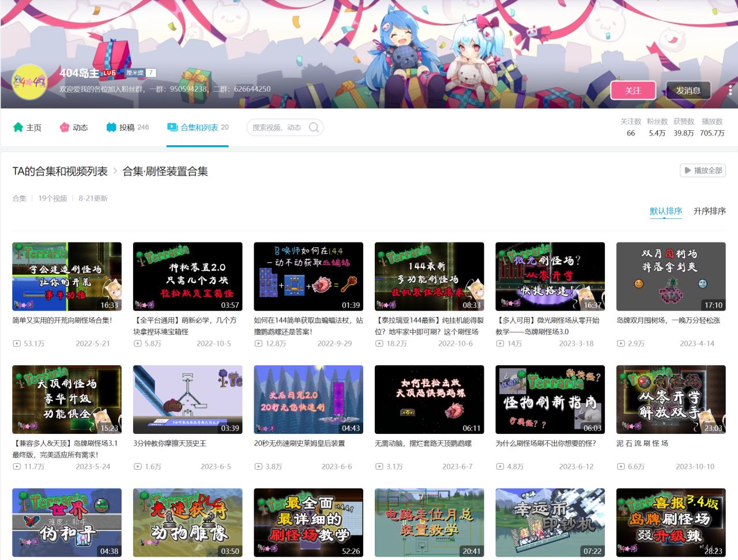Switch to the 动态 tab
This screenshot has width=738, height=560.
[x=74, y=127]
